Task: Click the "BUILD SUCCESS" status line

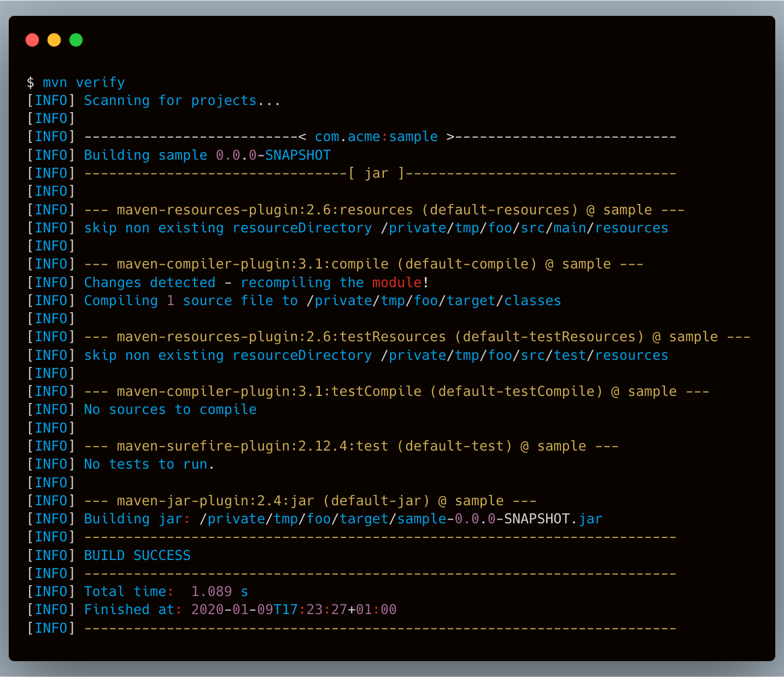Action: pos(137,556)
